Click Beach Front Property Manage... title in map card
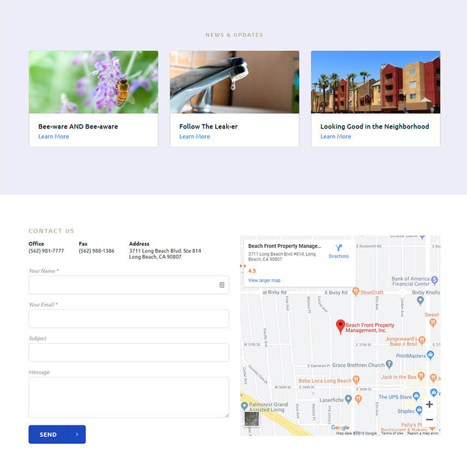The height and width of the screenshot is (476, 467). point(284,246)
